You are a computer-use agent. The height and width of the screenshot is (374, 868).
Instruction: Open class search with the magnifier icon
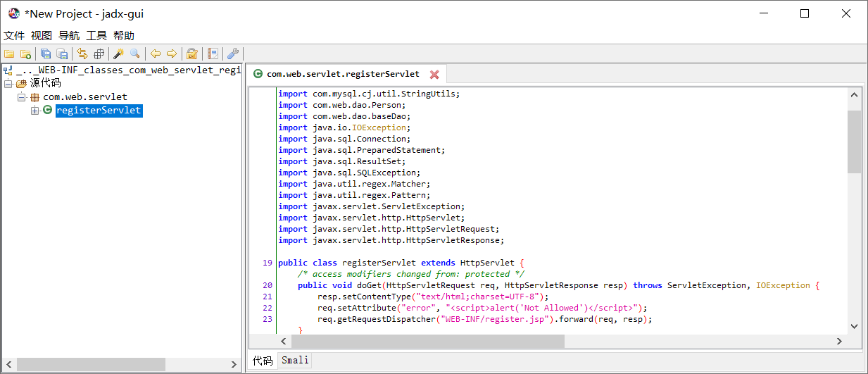135,54
